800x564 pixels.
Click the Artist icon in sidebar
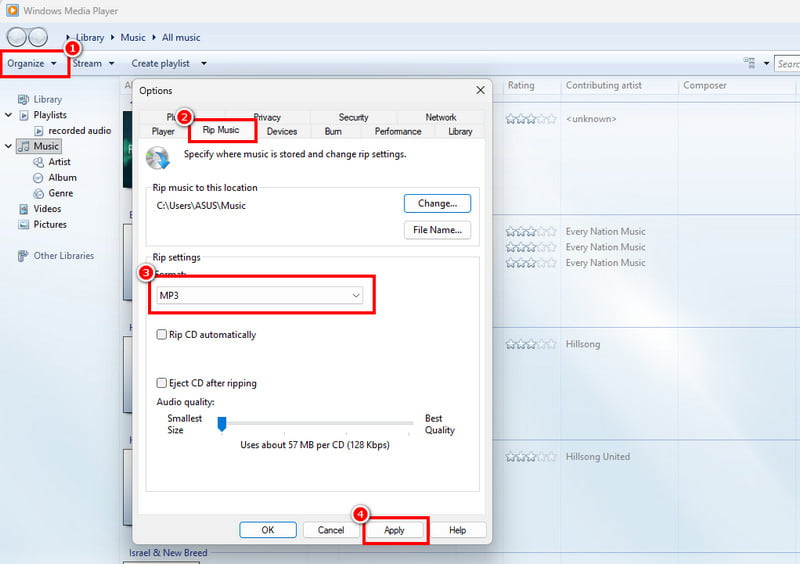tap(38, 162)
